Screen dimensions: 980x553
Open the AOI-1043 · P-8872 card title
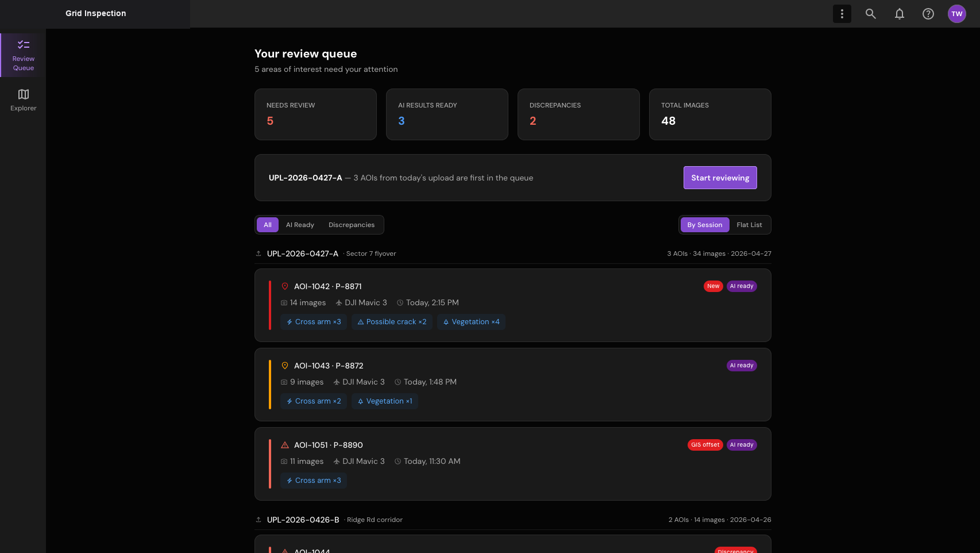[x=329, y=366]
